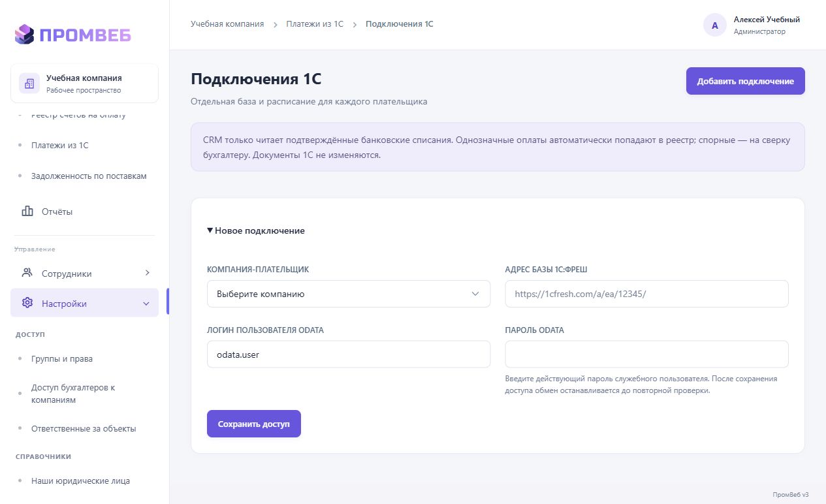The image size is (826, 504).
Task: Click the Управление sidebar group label
Action: pos(35,249)
